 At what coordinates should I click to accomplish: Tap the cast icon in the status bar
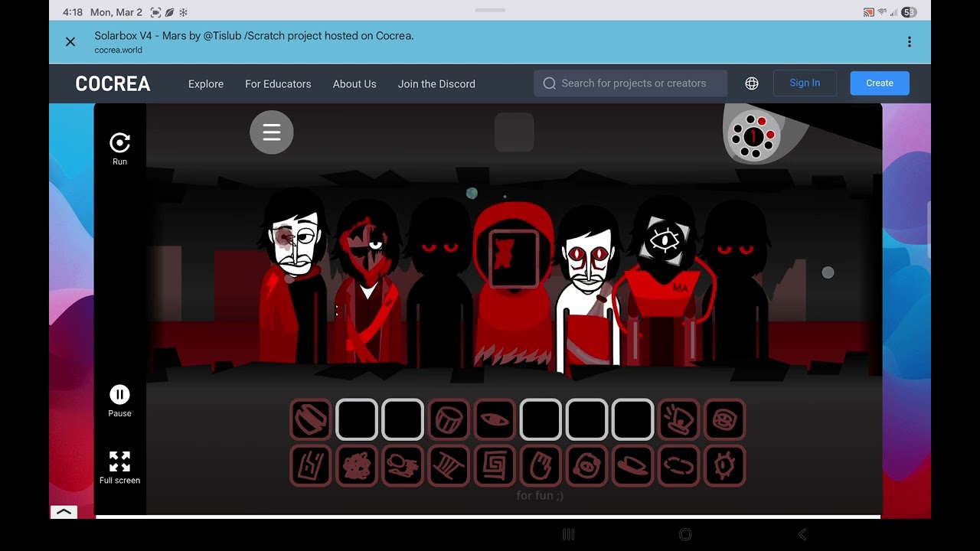(x=868, y=12)
